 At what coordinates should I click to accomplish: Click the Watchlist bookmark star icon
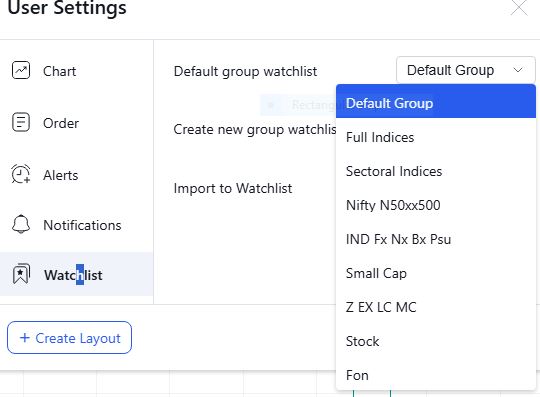click(21, 274)
